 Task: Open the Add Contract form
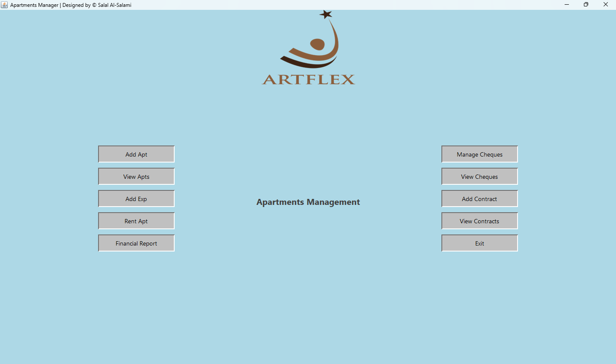coord(479,198)
